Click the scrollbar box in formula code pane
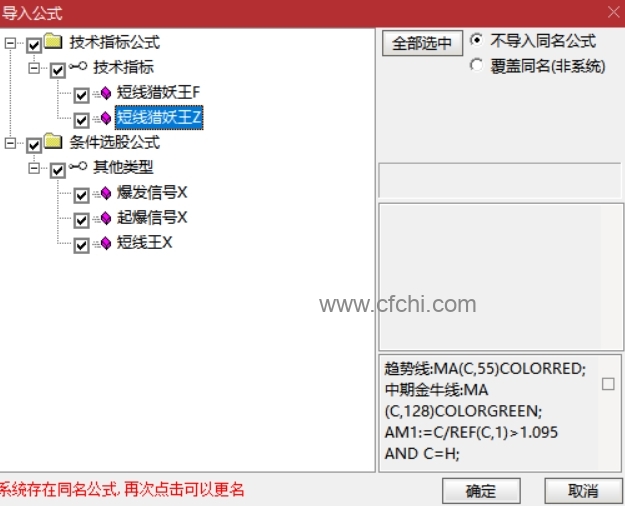This screenshot has width=625, height=506. click(x=608, y=384)
